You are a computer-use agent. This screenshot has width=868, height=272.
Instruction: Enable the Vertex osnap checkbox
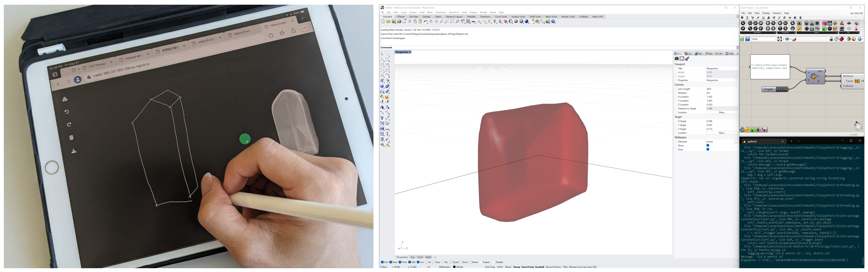[x=470, y=262]
